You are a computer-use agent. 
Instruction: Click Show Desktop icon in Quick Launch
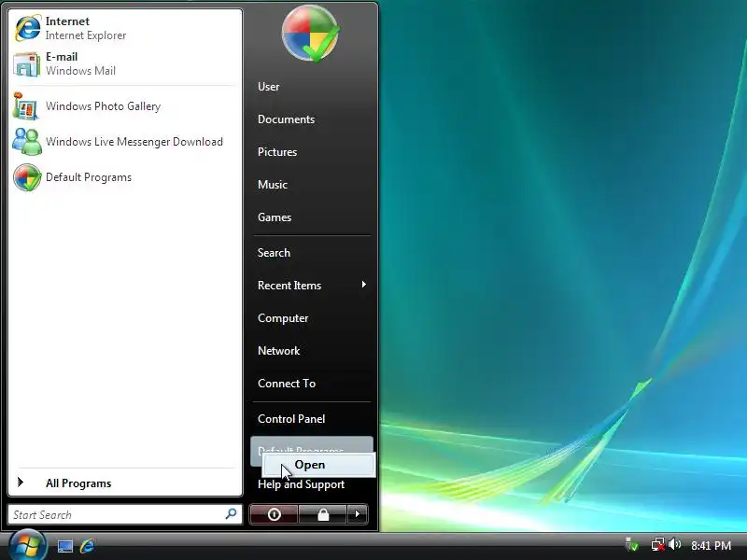(x=65, y=546)
